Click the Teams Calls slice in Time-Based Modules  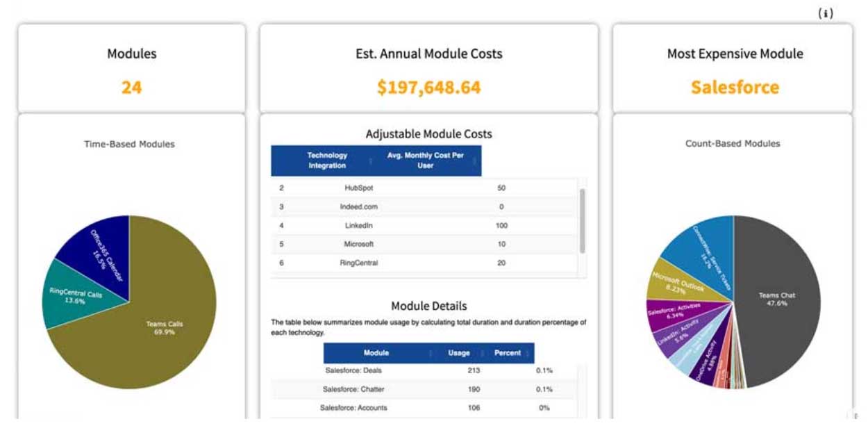point(163,327)
